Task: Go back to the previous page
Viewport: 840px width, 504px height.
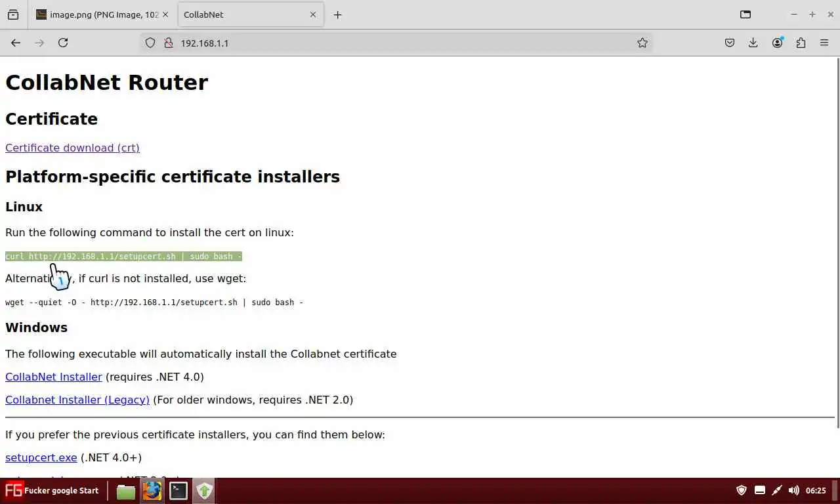Action: (x=16, y=43)
